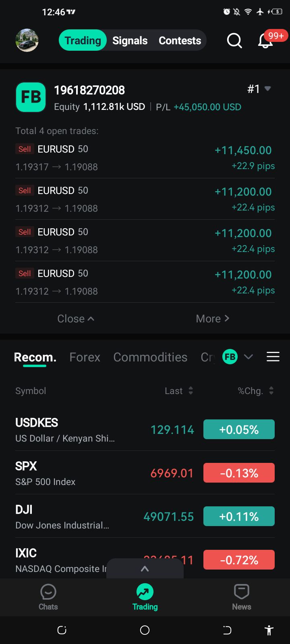Image resolution: width=290 pixels, height=644 pixels.
Task: Collapse open trades with Close chevron
Action: [76, 319]
